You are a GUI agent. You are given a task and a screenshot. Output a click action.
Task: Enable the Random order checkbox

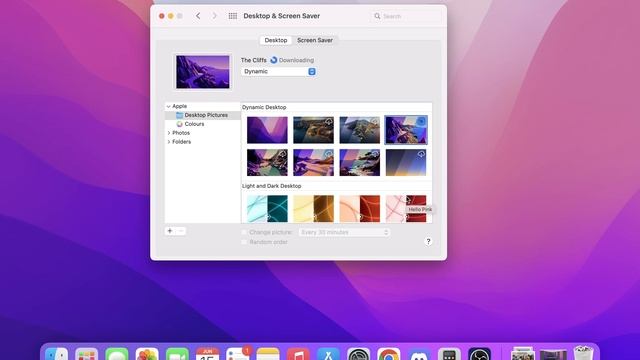[x=244, y=242]
